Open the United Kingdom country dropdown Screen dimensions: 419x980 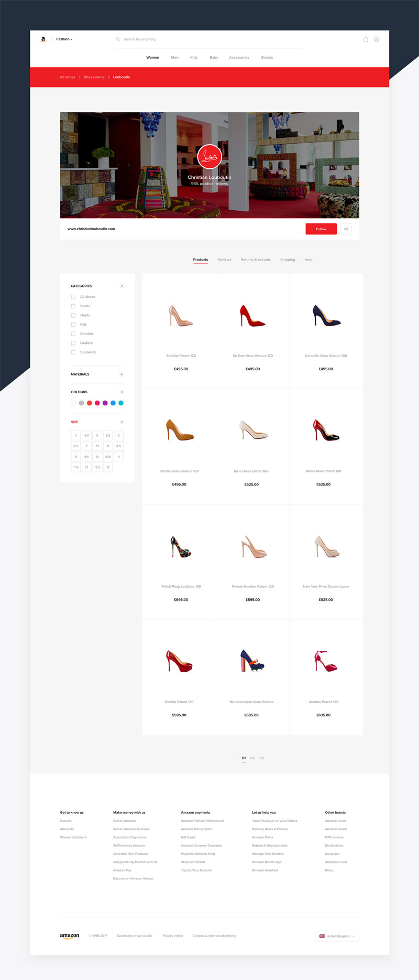pos(337,936)
